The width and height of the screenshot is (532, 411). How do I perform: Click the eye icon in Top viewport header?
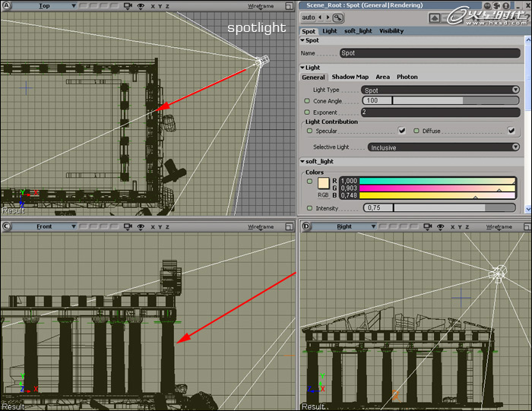[x=140, y=5]
